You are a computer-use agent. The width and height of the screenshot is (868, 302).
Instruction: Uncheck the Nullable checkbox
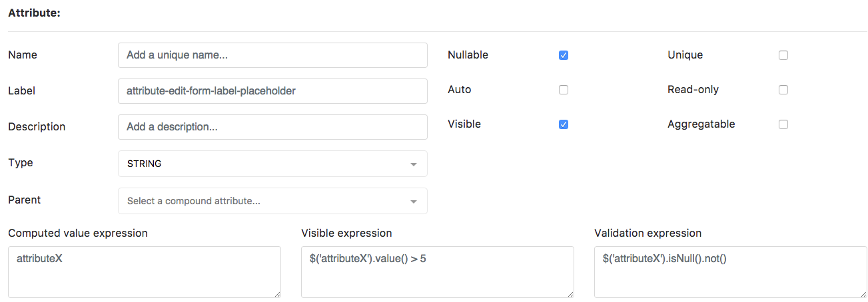click(x=564, y=55)
